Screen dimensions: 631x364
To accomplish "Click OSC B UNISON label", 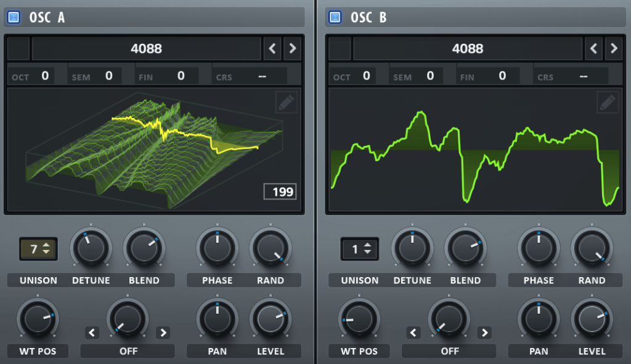I will [x=360, y=280].
